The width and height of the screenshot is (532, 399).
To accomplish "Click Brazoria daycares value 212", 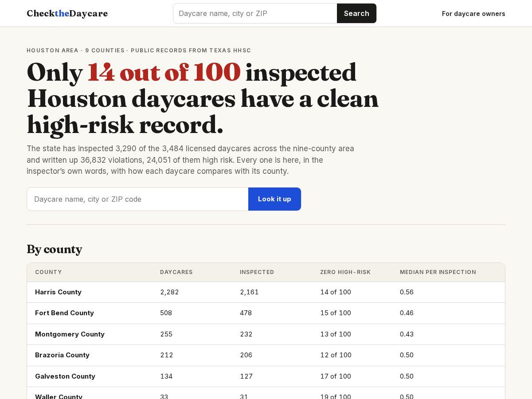I will tap(167, 355).
